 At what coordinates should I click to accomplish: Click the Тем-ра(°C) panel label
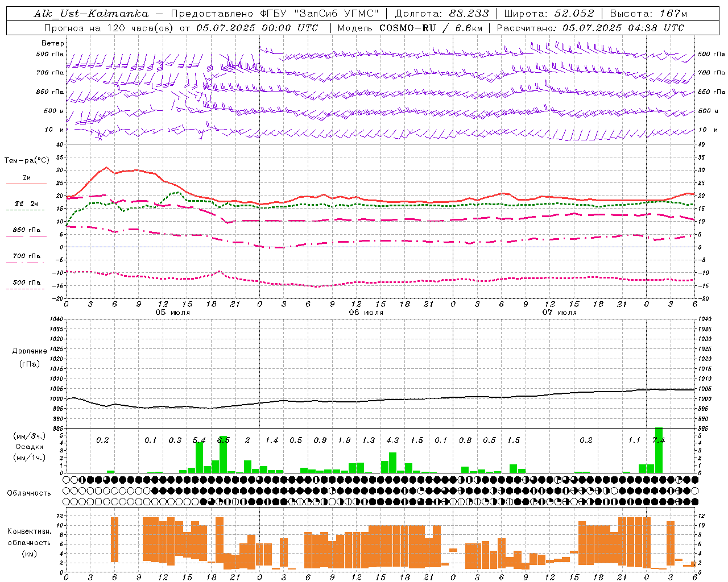[x=27, y=161]
